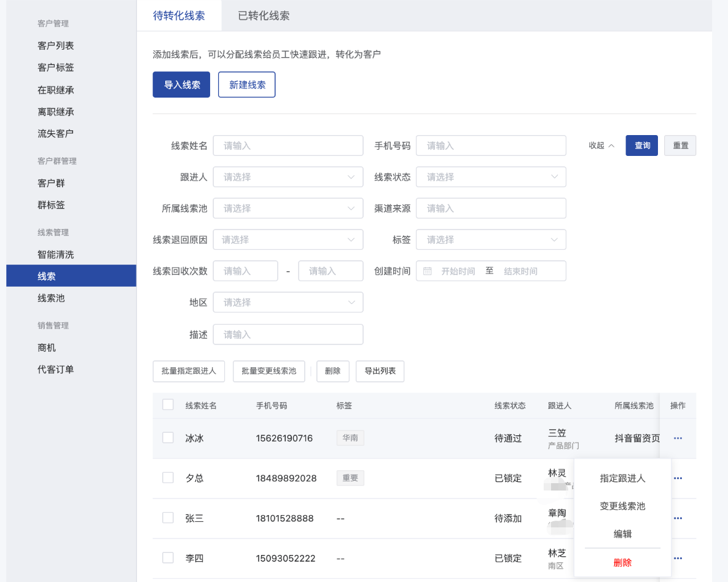Open 智能清洗 in sidebar

point(56,254)
